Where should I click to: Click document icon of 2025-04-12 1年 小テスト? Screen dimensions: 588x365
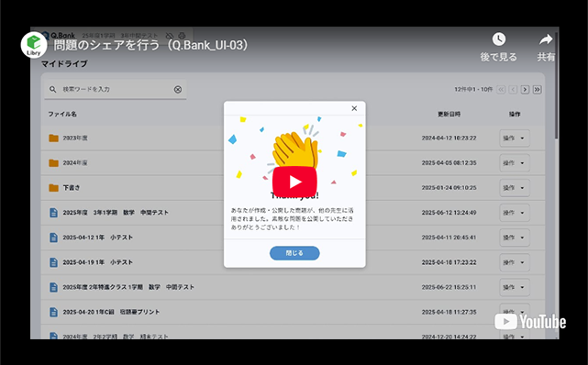click(x=53, y=238)
